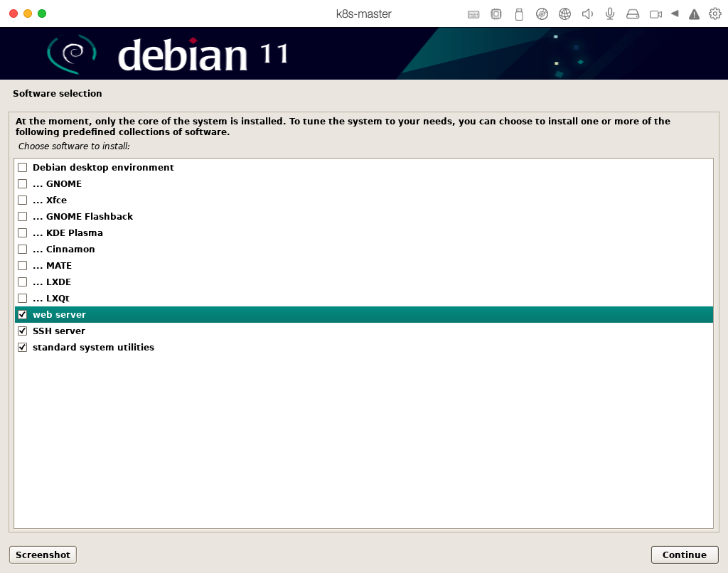The image size is (728, 573).
Task: Enable the GNOME checkbox
Action: (x=22, y=183)
